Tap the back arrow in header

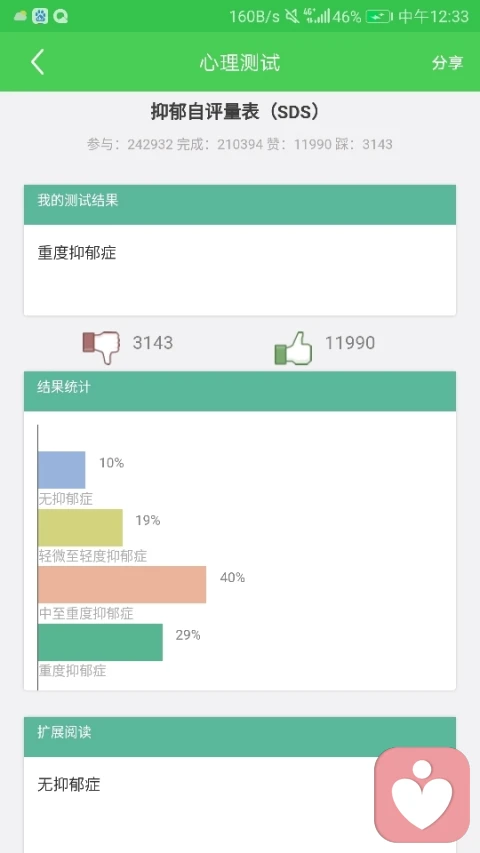point(37,62)
